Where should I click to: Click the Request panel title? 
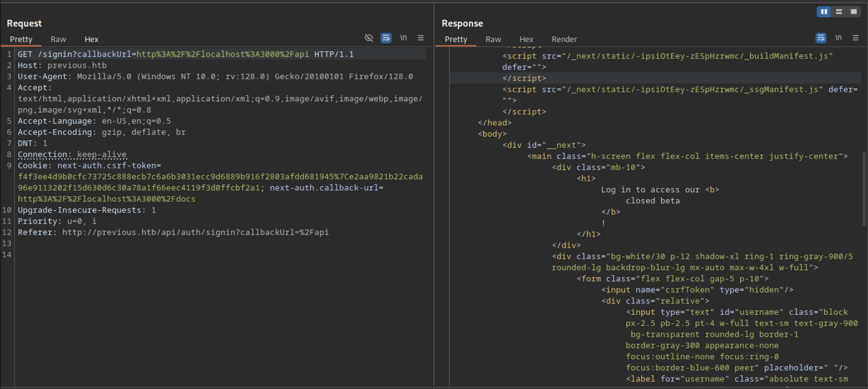[x=24, y=23]
